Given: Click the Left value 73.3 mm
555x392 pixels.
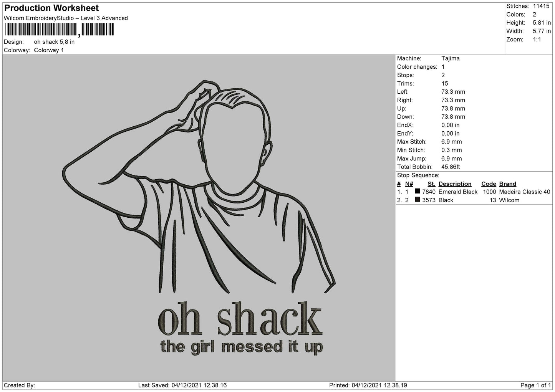Looking at the screenshot, I should [x=453, y=92].
